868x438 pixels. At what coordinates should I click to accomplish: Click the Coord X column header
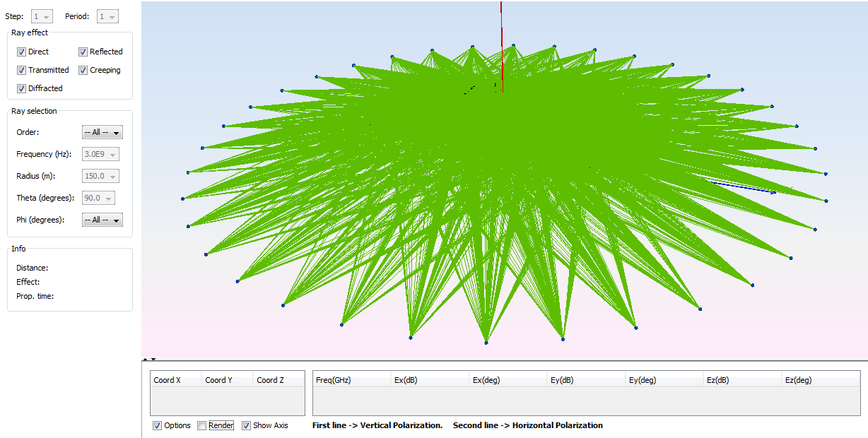[175, 380]
